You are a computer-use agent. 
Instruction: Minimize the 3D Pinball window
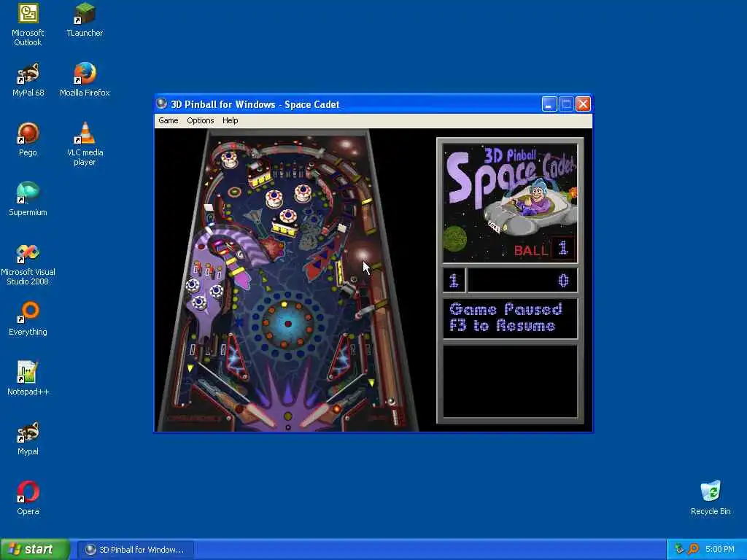[549, 104]
